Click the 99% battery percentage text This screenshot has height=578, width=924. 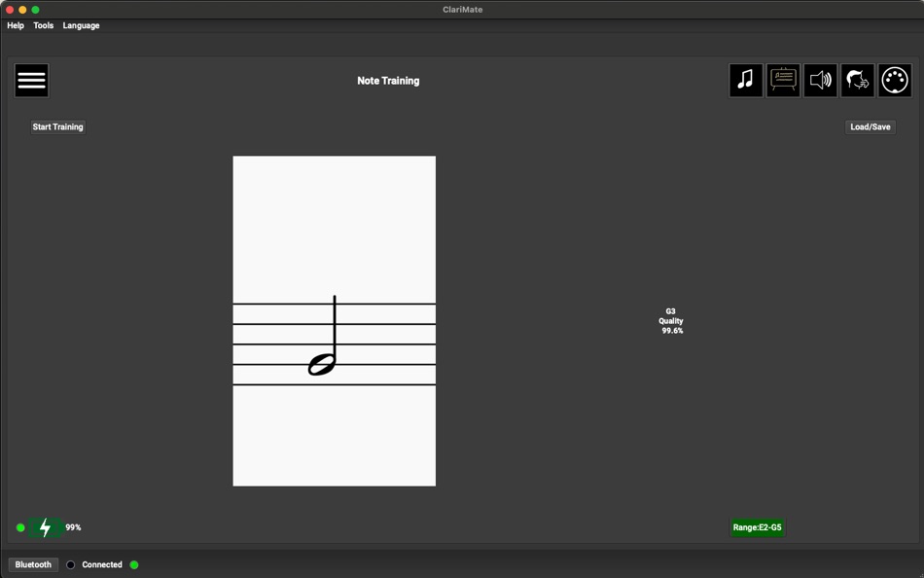pos(73,527)
